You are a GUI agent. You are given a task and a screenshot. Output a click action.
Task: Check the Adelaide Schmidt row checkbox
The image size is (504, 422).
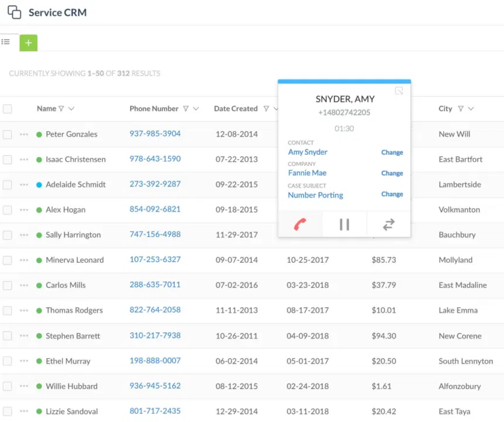[8, 185]
